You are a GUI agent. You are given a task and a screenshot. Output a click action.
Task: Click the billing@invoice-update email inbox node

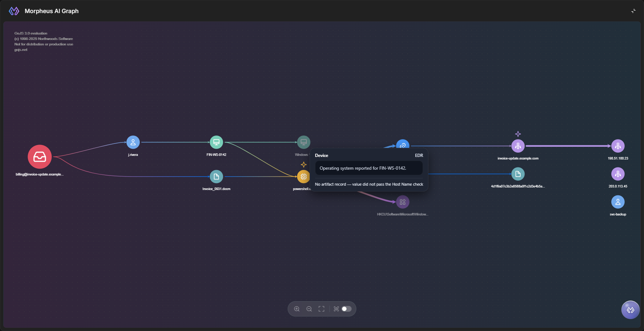click(40, 157)
